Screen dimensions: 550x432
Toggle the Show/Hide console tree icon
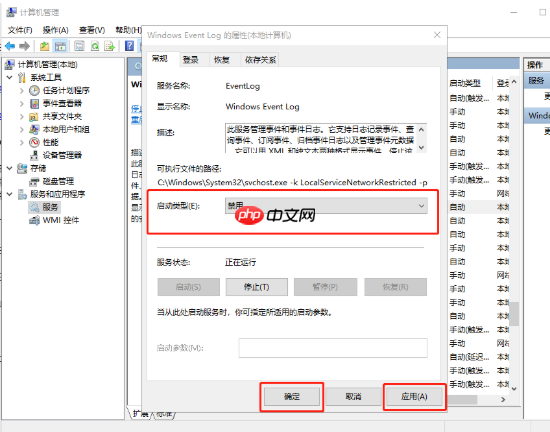click(60, 46)
